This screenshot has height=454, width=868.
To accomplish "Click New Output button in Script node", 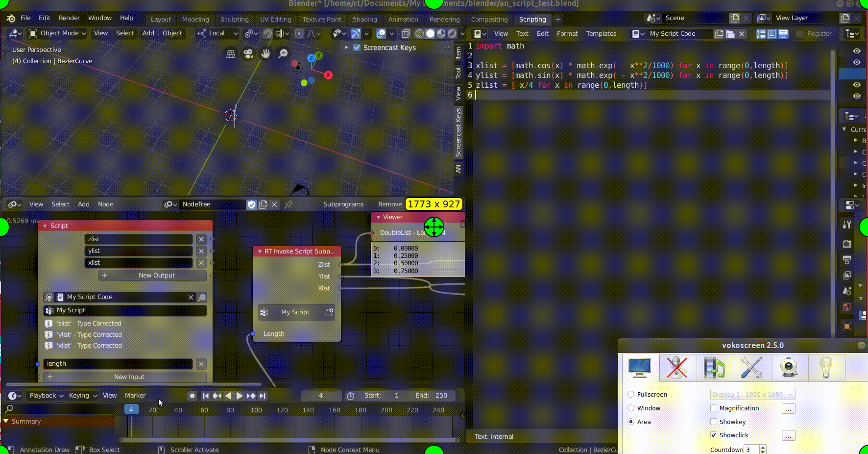I will (152, 276).
